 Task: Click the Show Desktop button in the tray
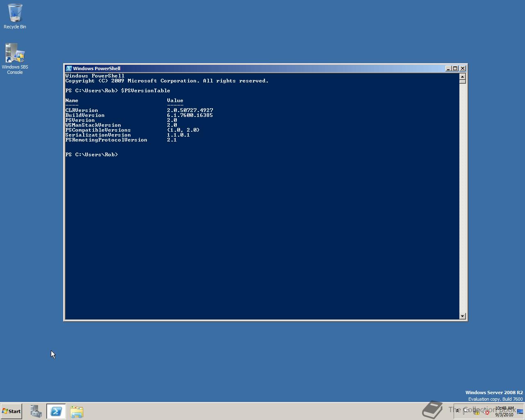coord(520,411)
